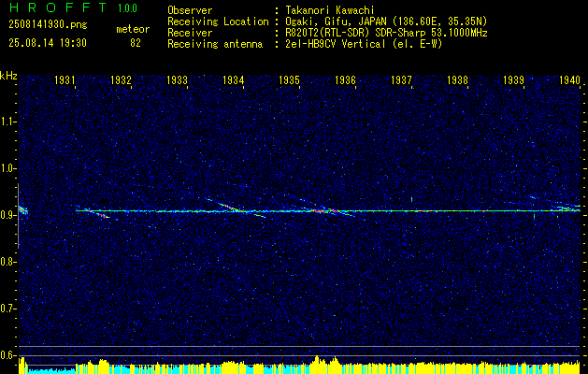Screen dimensions: 588x374
Task: Click the 1933 time axis label
Action: [x=177, y=79]
